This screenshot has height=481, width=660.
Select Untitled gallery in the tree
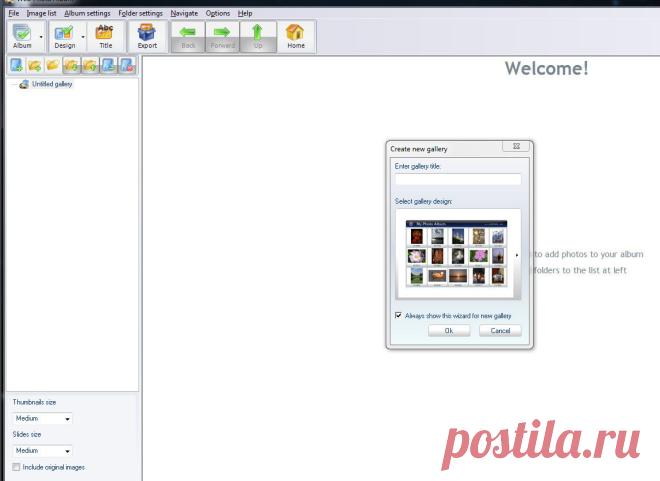(x=52, y=84)
